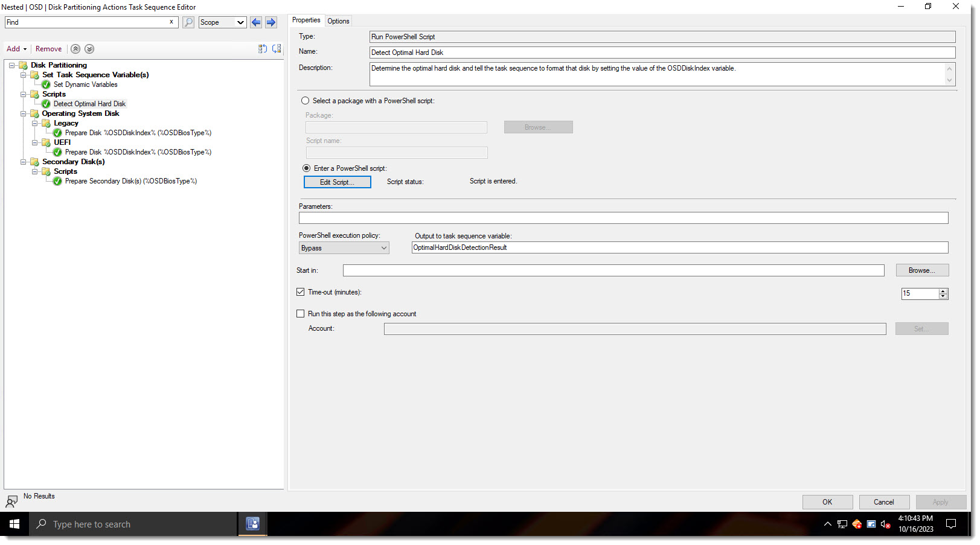Viewport: 980px width, 545px height.
Task: Select the Set Dynamic Variables step
Action: click(85, 84)
